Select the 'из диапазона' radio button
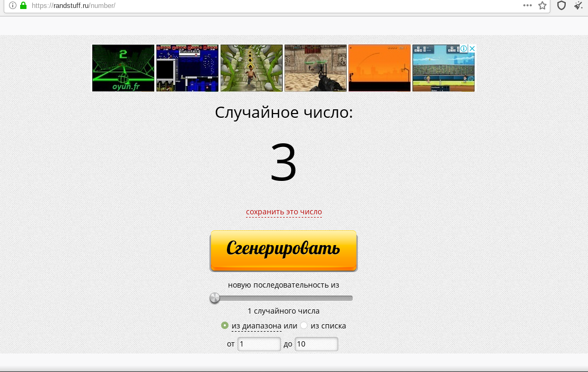Viewport: 588px width, 372px height. [x=225, y=325]
